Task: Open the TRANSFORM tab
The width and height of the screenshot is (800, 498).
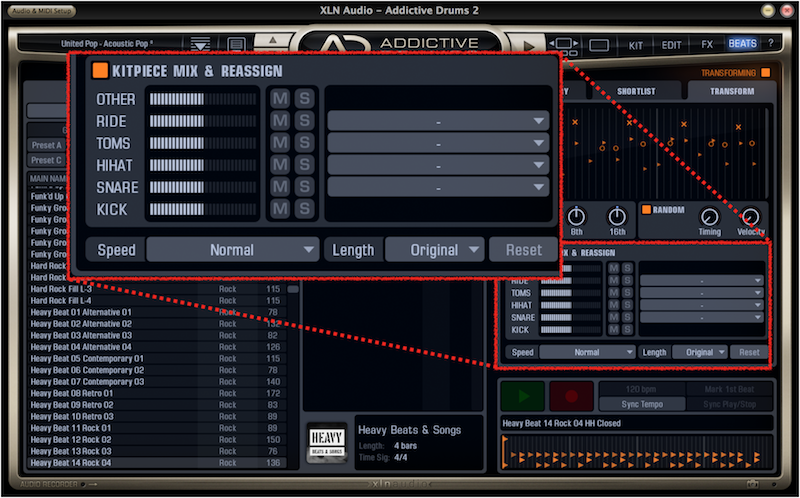Action: tap(732, 91)
